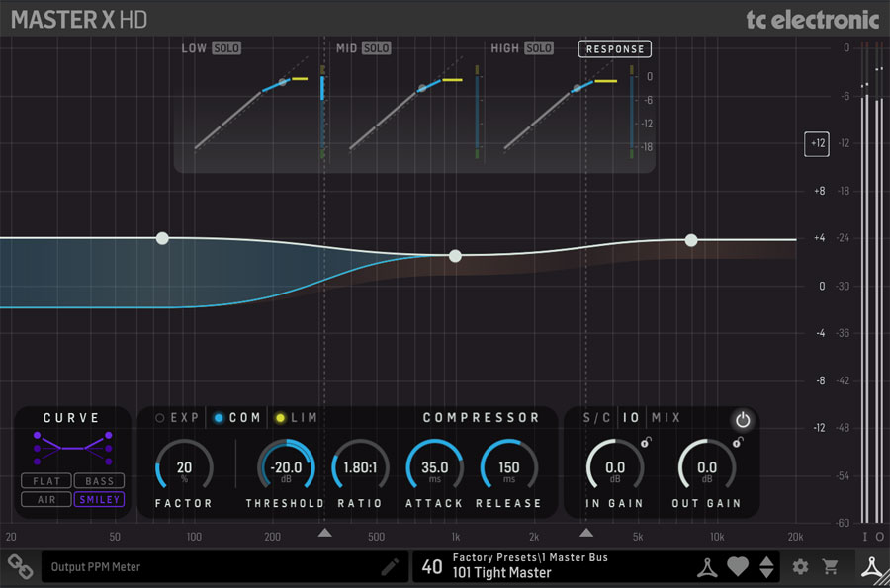
Task: Solo the MID band
Action: pyautogui.click(x=377, y=48)
